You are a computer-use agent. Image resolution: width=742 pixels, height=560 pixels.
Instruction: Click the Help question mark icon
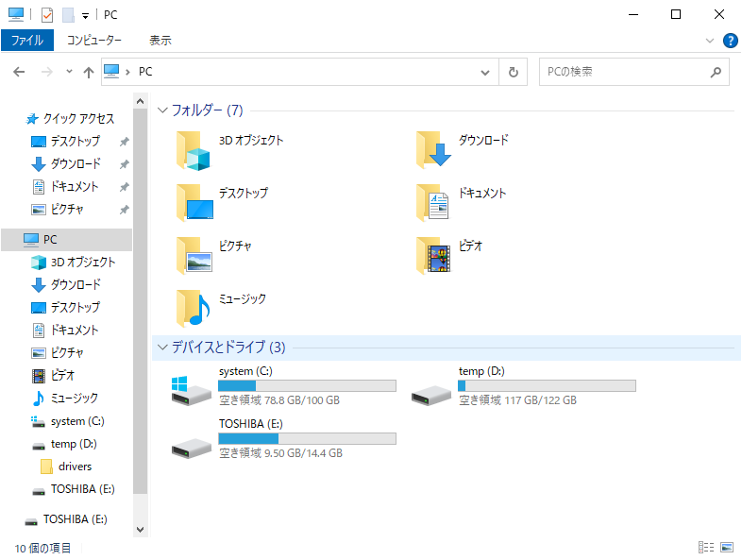pyautogui.click(x=730, y=41)
